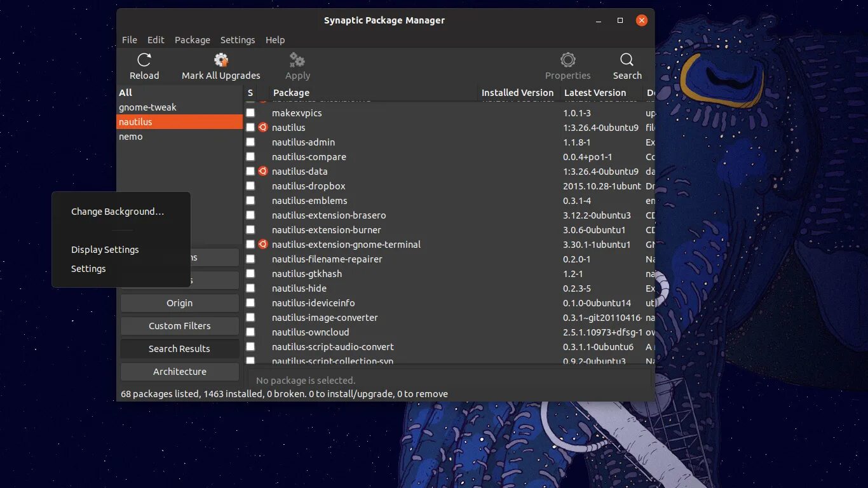Click the Origin filter button

pos(180,303)
